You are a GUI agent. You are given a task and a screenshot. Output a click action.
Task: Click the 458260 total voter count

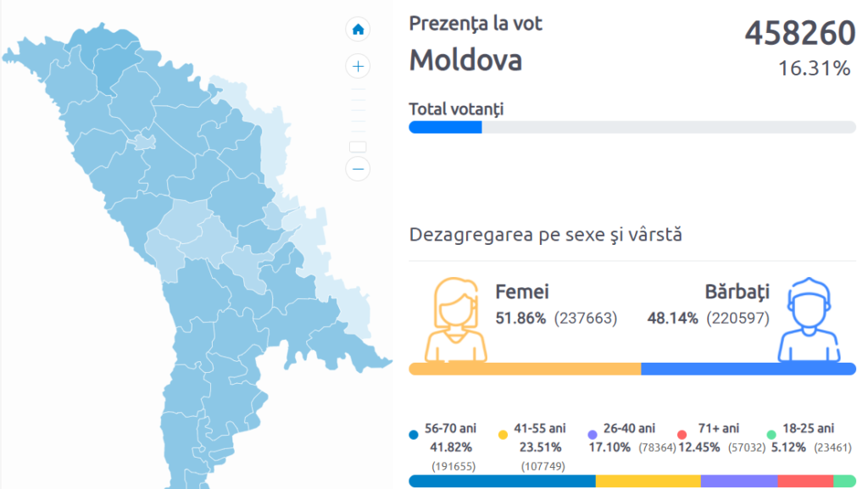(799, 34)
